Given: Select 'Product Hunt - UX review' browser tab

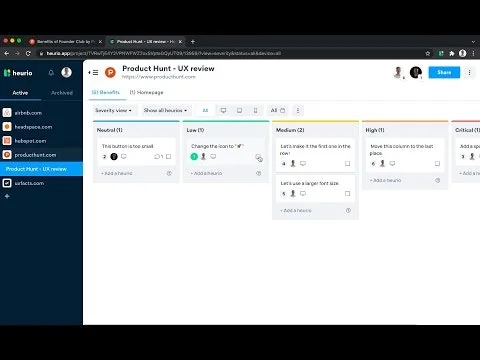Looking at the screenshot, I should 146,42.
